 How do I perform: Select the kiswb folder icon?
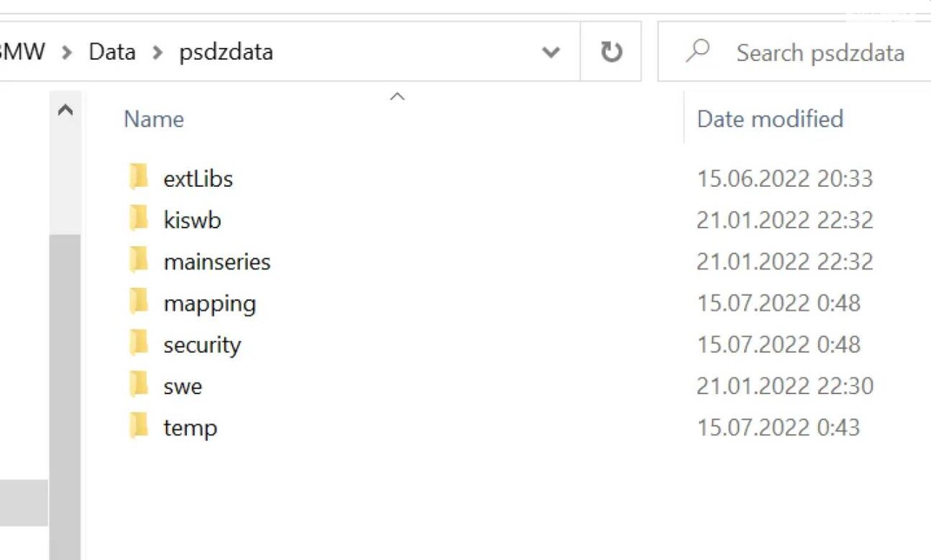click(138, 219)
